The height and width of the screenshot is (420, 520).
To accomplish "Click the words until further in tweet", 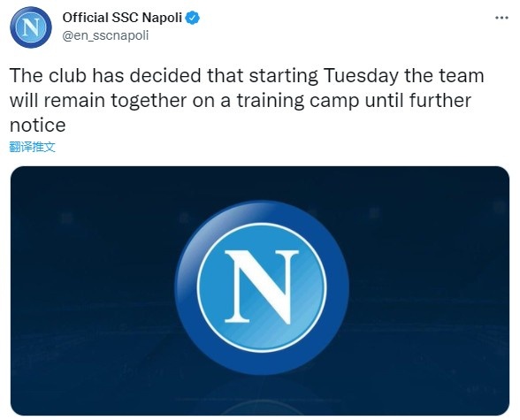I will (x=418, y=100).
